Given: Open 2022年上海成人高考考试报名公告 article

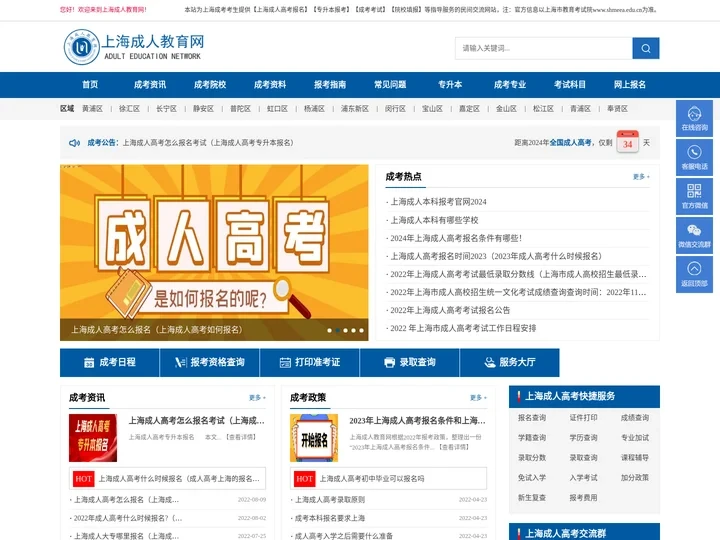Looking at the screenshot, I should point(450,310).
